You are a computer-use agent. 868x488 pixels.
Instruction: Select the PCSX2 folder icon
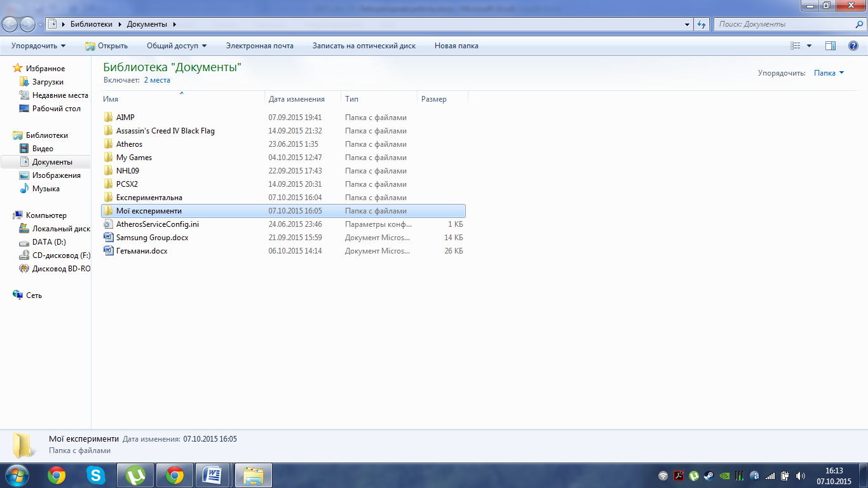[108, 184]
